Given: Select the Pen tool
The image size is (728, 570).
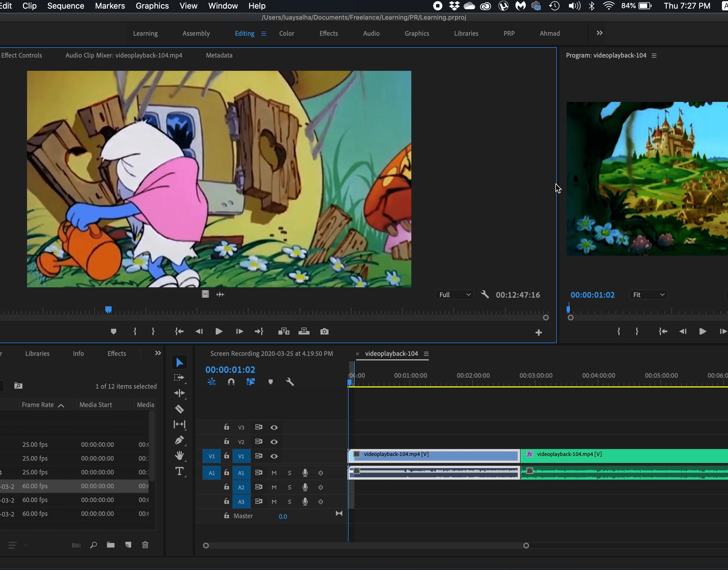Looking at the screenshot, I should click(x=179, y=440).
